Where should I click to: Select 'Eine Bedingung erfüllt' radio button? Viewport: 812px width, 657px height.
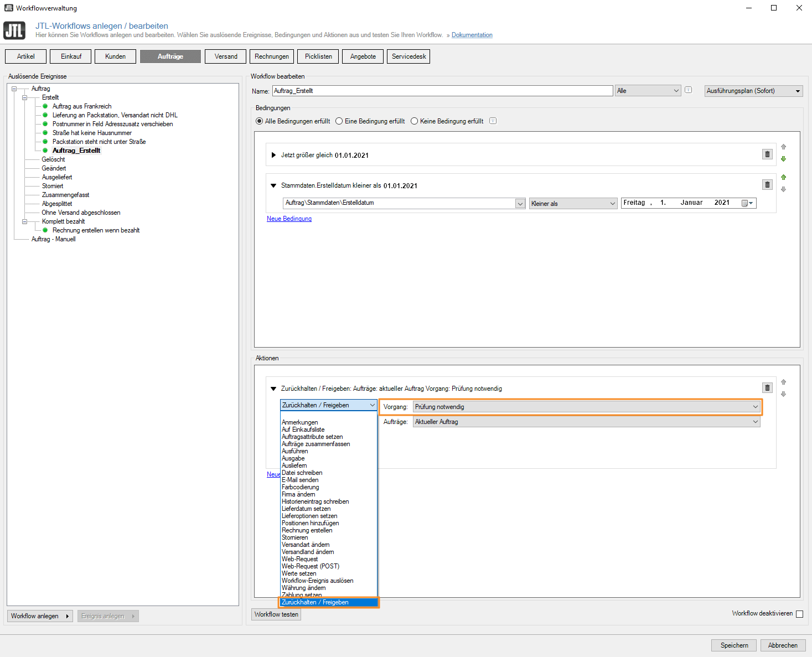339,121
